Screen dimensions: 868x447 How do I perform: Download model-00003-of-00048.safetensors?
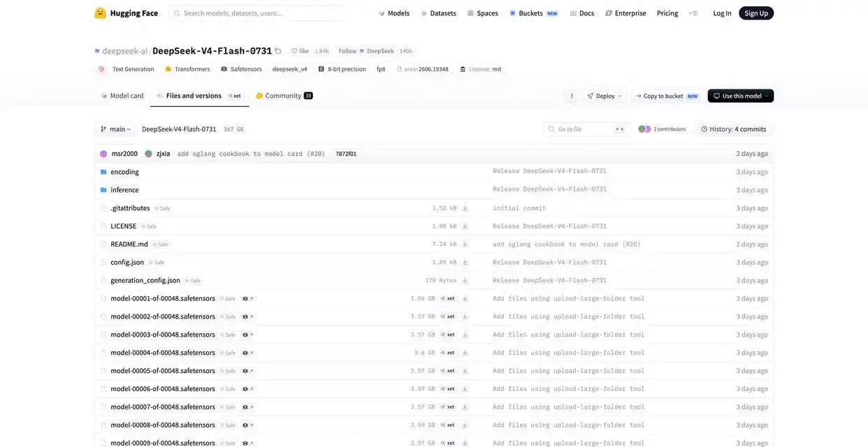(465, 335)
